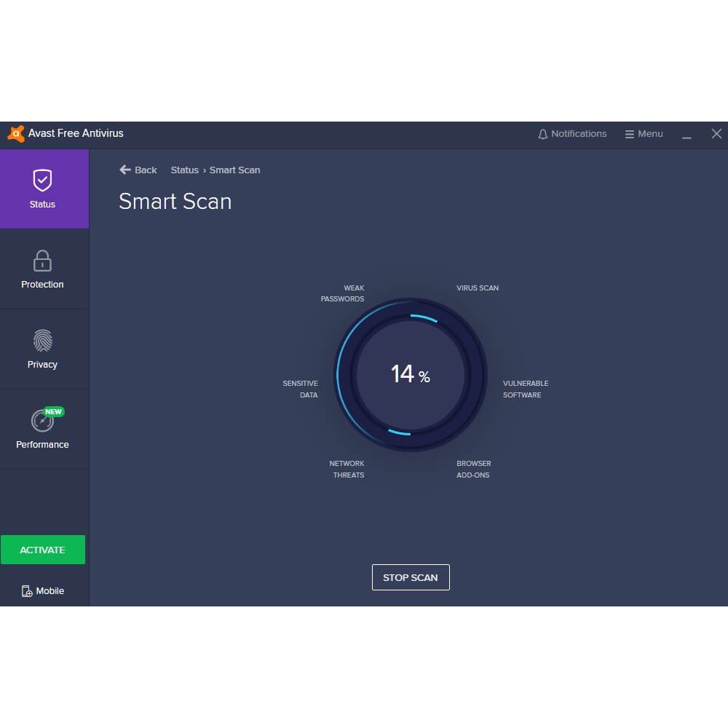Click the Browser Add-ons stage label

point(474,469)
